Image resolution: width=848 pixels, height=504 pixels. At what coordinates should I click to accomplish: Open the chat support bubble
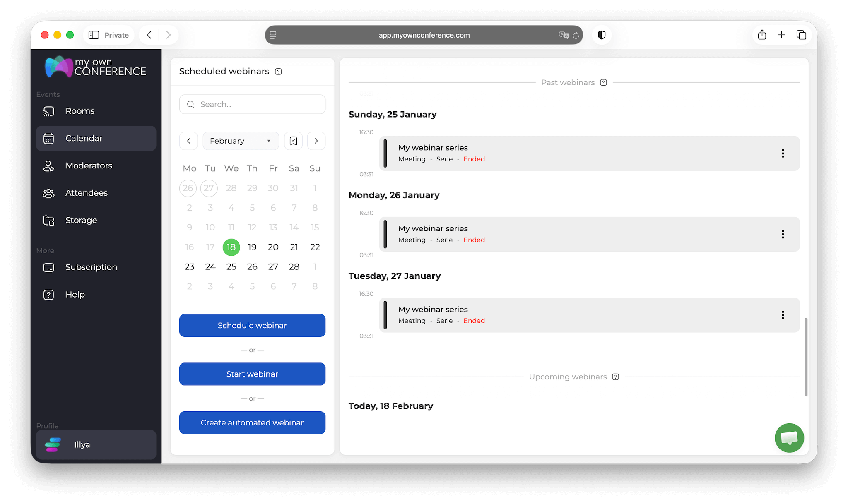[789, 438]
